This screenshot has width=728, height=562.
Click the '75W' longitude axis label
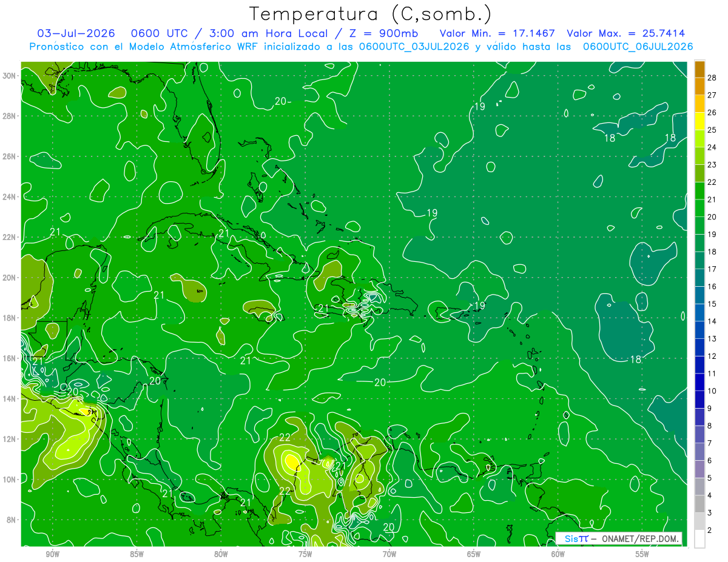point(305,554)
